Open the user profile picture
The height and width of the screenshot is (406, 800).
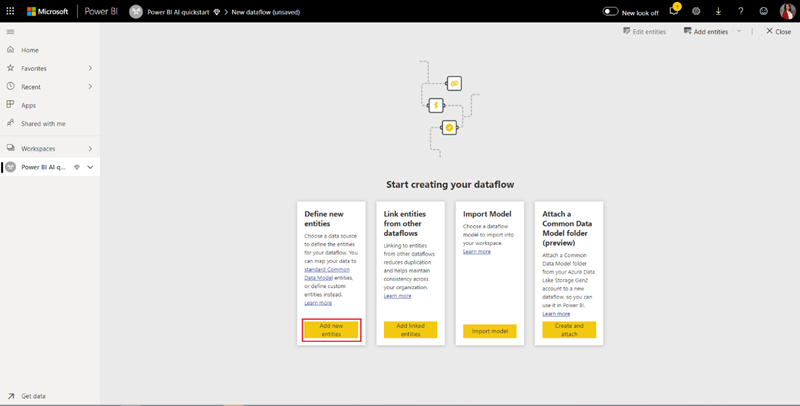[786, 11]
